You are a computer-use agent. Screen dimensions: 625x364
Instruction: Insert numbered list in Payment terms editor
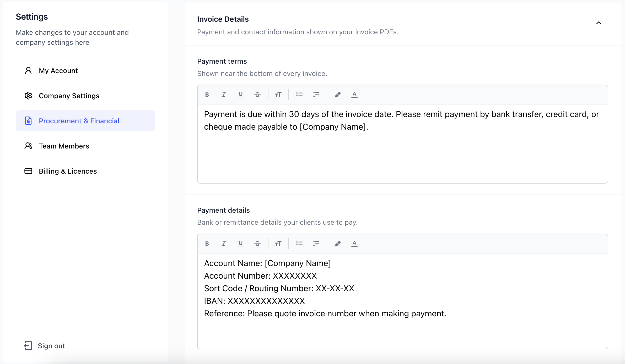coord(316,95)
